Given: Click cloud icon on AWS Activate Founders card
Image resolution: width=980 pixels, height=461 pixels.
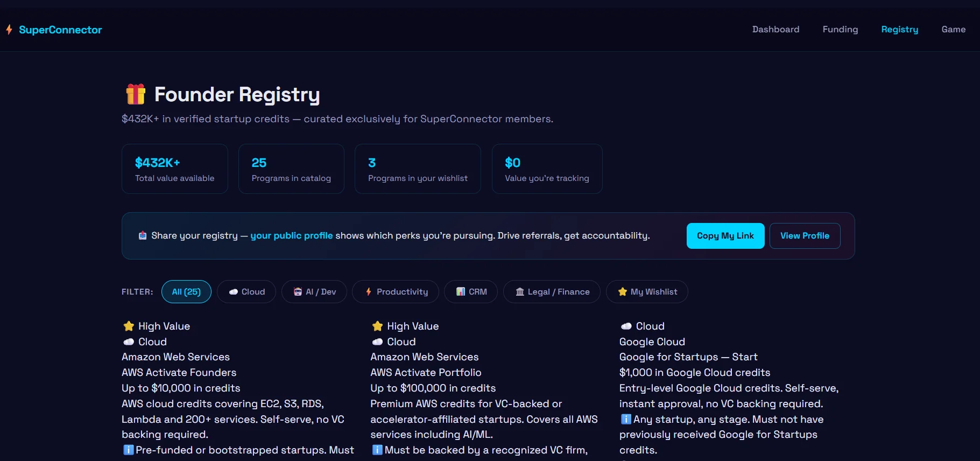Looking at the screenshot, I should coord(129,341).
